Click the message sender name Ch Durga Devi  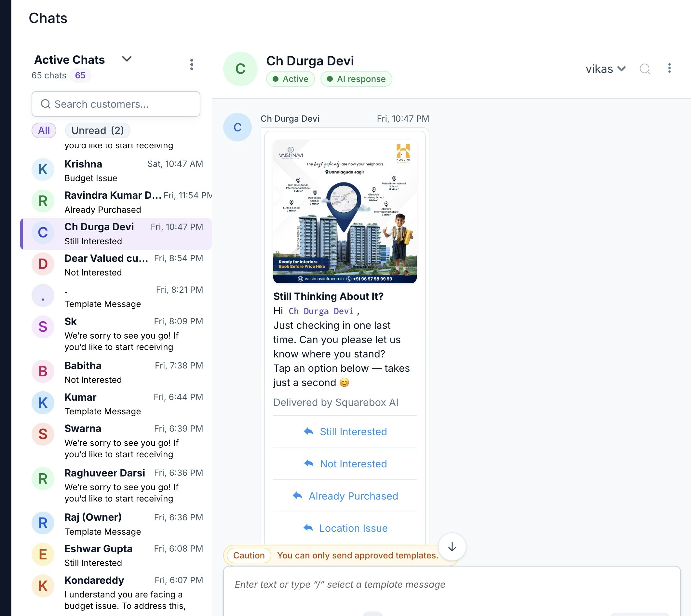click(x=290, y=119)
